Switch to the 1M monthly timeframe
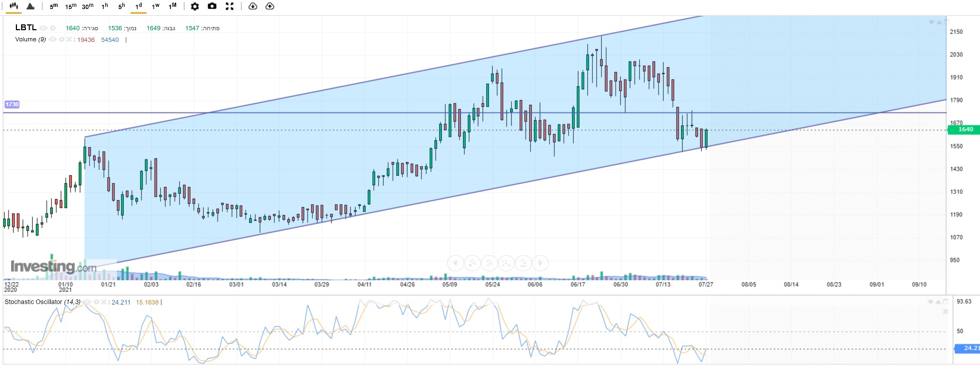 point(173,6)
